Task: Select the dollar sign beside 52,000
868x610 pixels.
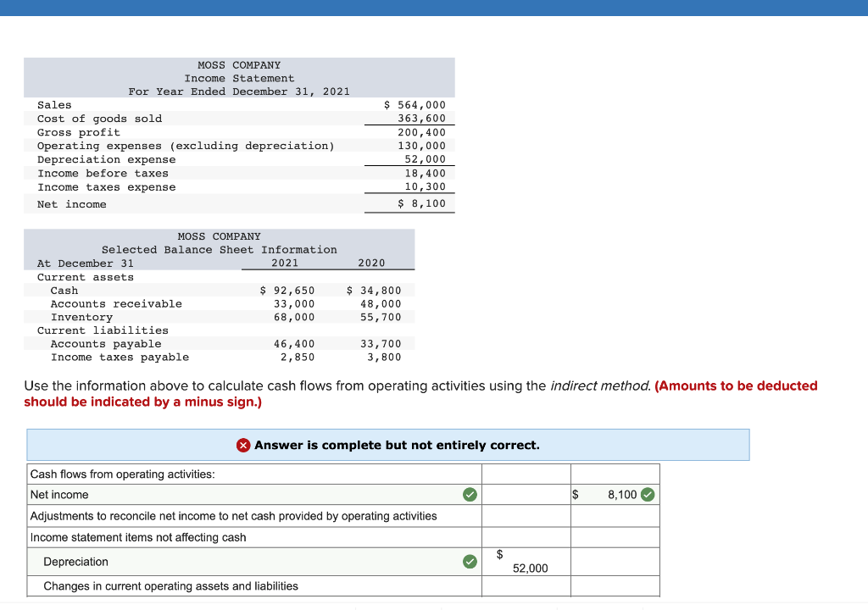Action: coord(498,555)
